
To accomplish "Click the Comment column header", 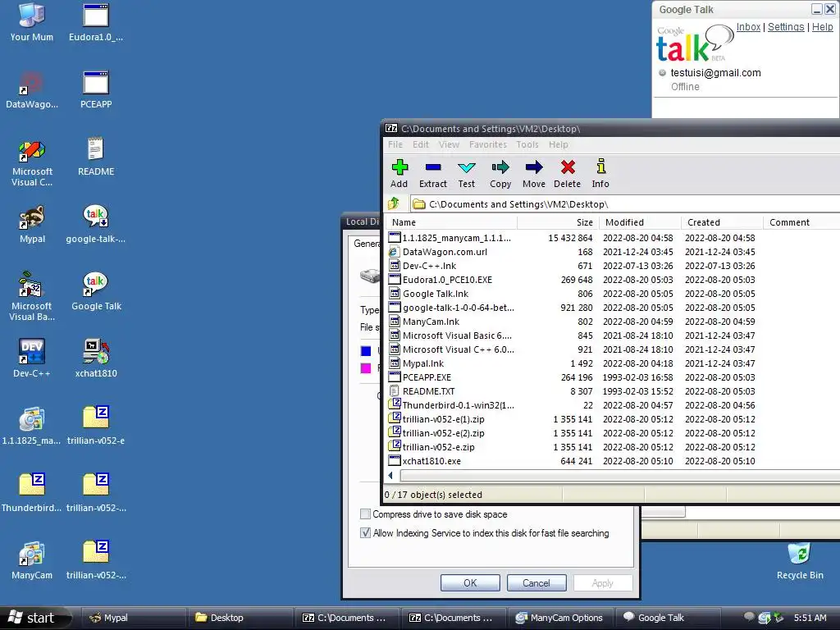I will [x=801, y=221].
